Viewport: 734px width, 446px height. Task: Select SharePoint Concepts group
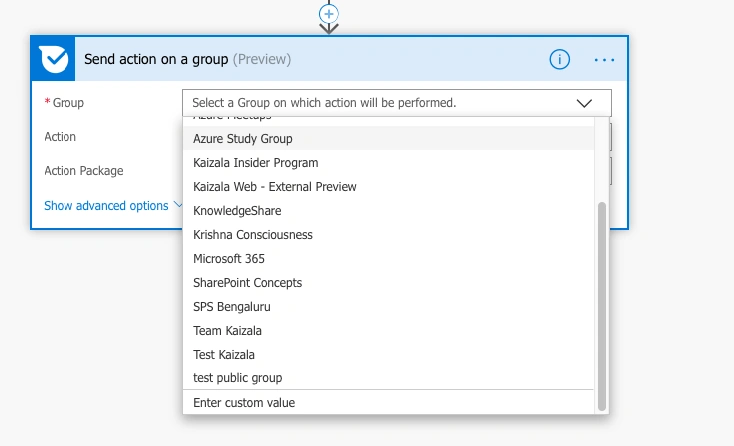pos(389,283)
